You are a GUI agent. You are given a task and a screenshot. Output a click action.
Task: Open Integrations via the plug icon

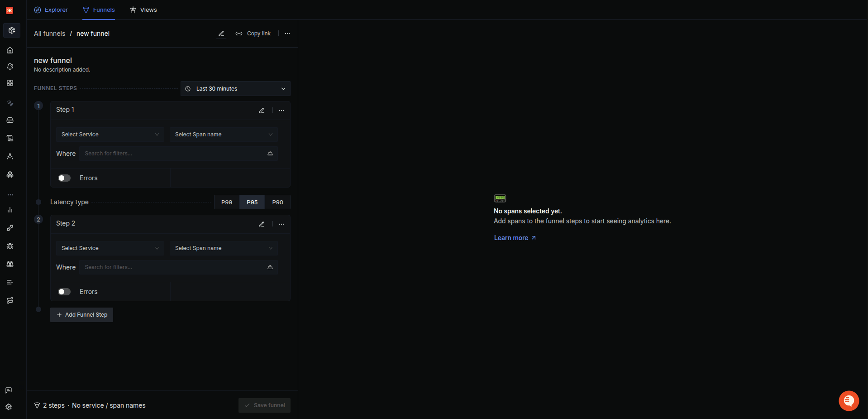10,228
